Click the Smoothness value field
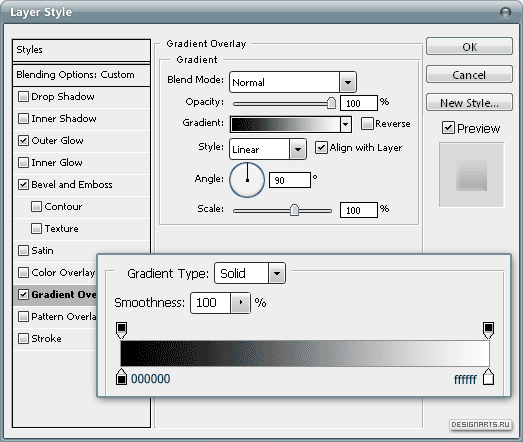The image size is (523, 442). click(210, 303)
